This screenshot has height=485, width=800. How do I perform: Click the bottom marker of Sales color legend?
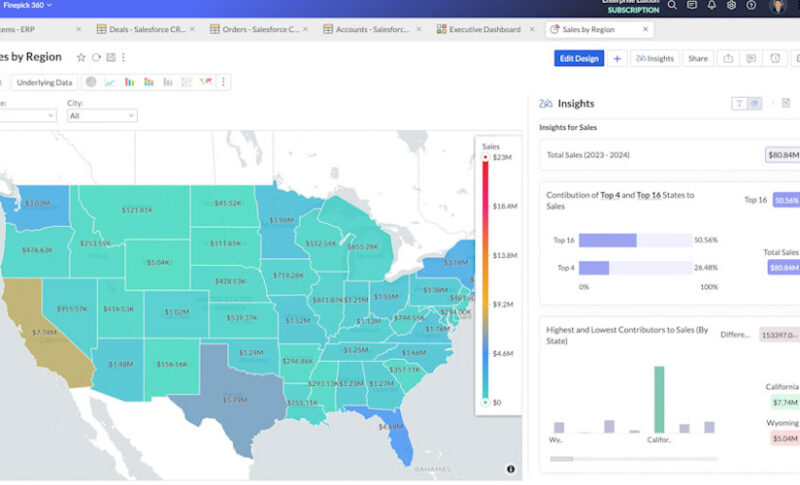[x=485, y=402]
